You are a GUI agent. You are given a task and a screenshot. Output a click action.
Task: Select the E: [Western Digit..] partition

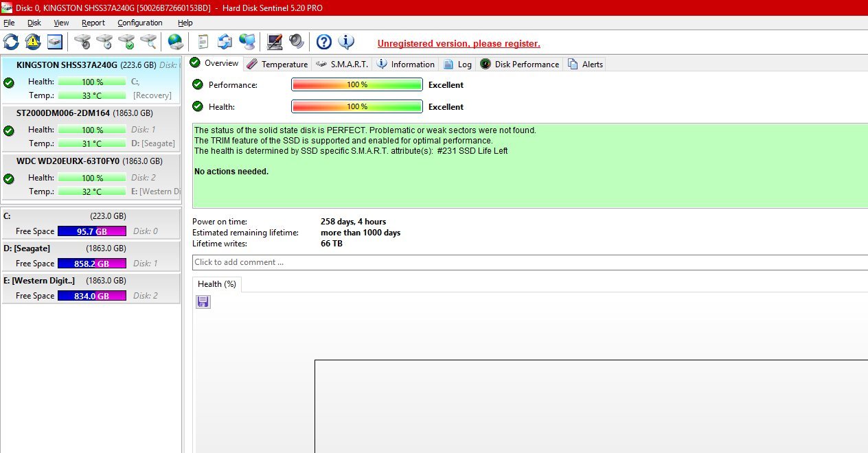91,288
